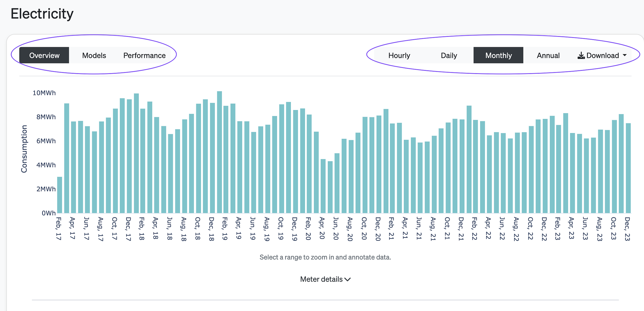Click the Jun, 18 axis label
The height and width of the screenshot is (311, 644).
(x=170, y=228)
